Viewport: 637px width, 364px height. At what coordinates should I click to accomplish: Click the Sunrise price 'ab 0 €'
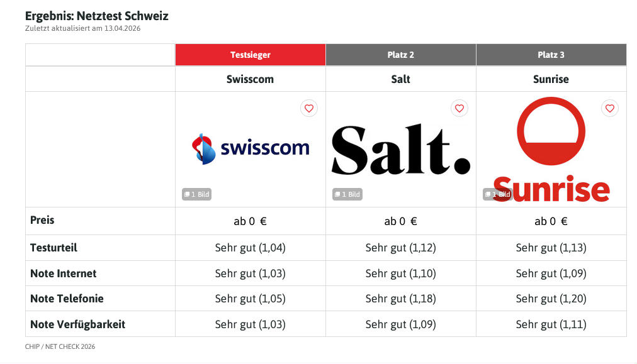pyautogui.click(x=551, y=221)
